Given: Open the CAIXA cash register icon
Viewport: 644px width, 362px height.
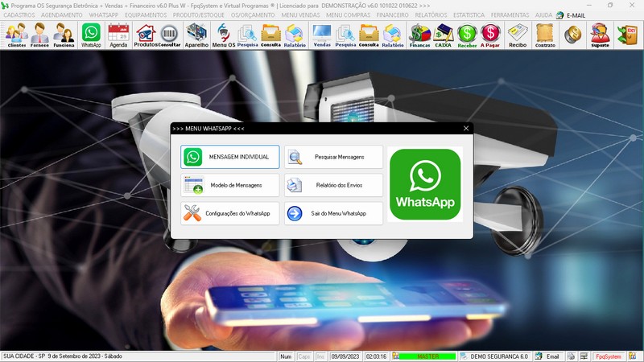Looking at the screenshot, I should (x=444, y=35).
